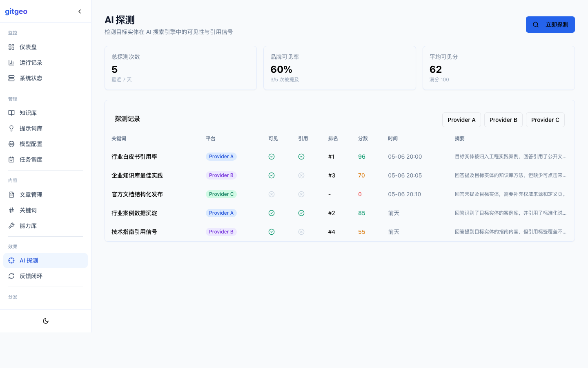Viewport: 588px width, 368px height.
Task: Click the 任务调度 calendar icon
Action: pyautogui.click(x=11, y=159)
